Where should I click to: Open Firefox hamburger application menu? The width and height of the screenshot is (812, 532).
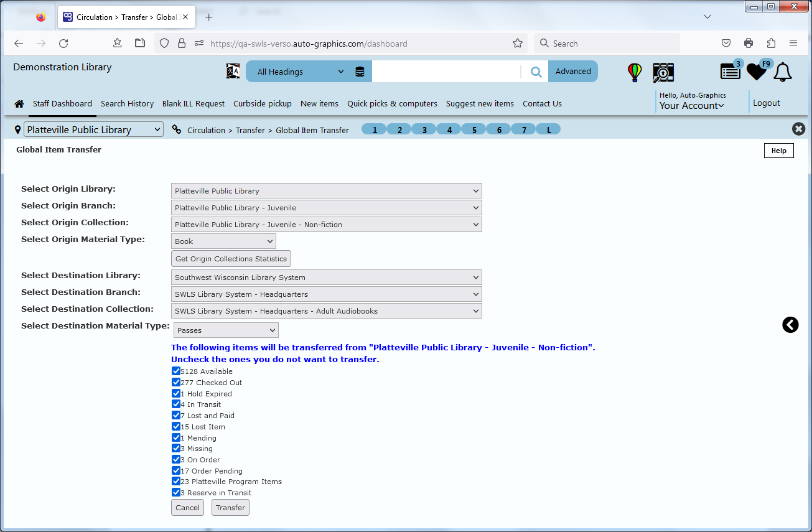(793, 43)
